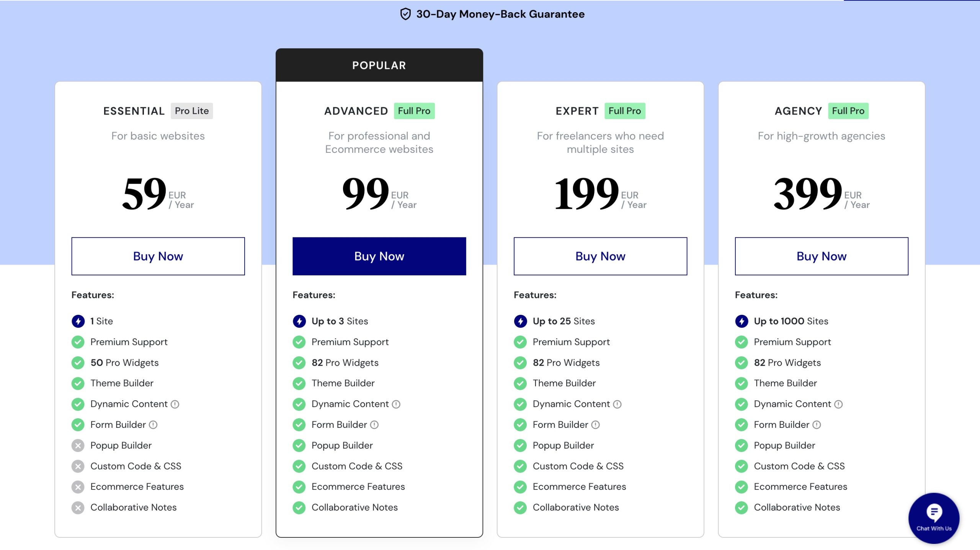Click the Pro Lite badge on Essential
Image resolution: width=980 pixels, height=550 pixels.
click(x=192, y=111)
